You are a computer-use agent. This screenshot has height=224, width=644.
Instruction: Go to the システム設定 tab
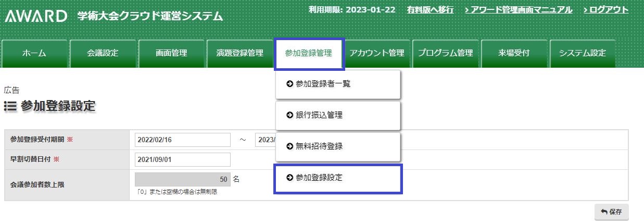tap(582, 53)
